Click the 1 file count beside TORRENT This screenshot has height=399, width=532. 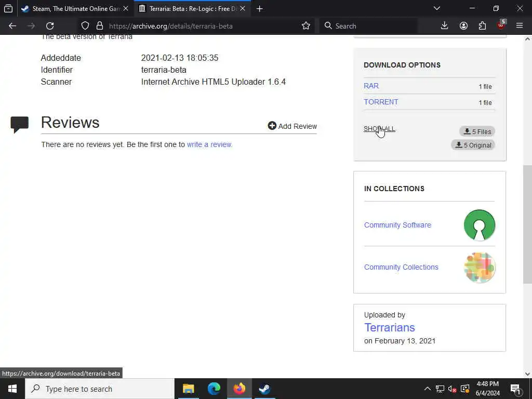[485, 102]
